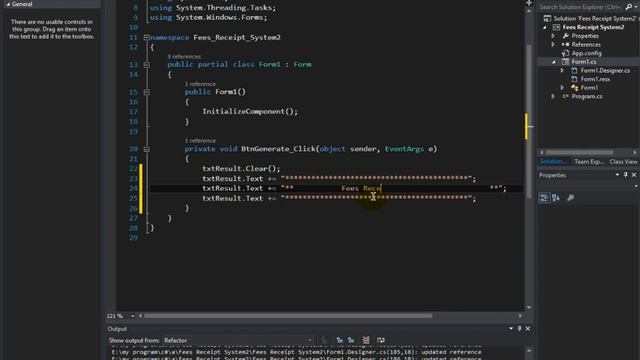
Task: Close the Properties panel
Action: click(x=634, y=175)
